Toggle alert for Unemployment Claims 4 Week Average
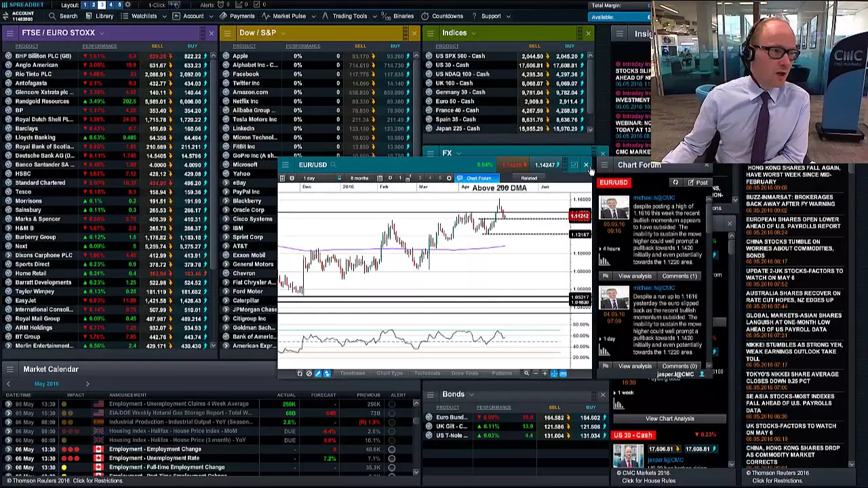 391,404
